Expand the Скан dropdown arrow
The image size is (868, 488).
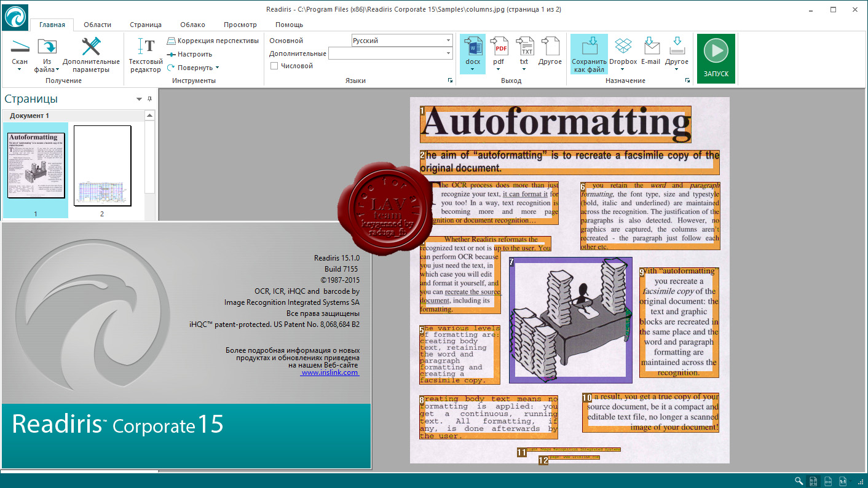coord(20,69)
